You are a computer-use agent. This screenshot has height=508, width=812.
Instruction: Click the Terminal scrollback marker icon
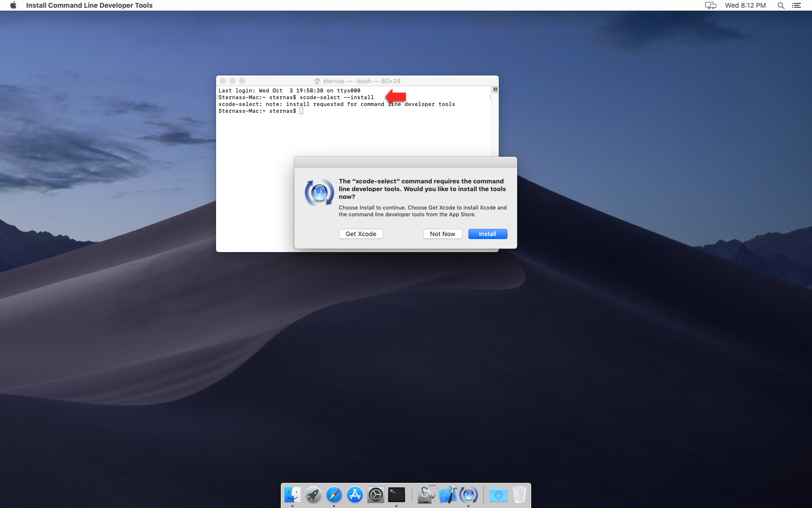(x=495, y=90)
